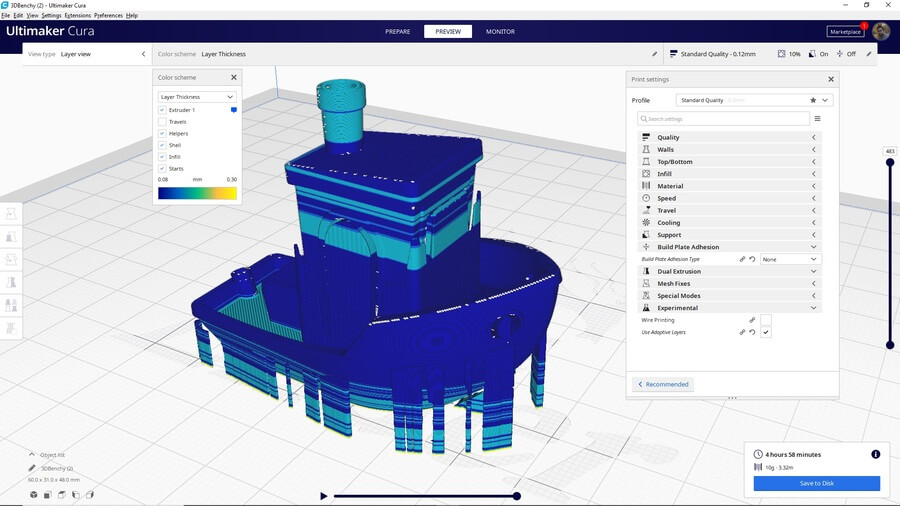The image size is (900, 506).
Task: Play the layer simulation
Action: (323, 496)
